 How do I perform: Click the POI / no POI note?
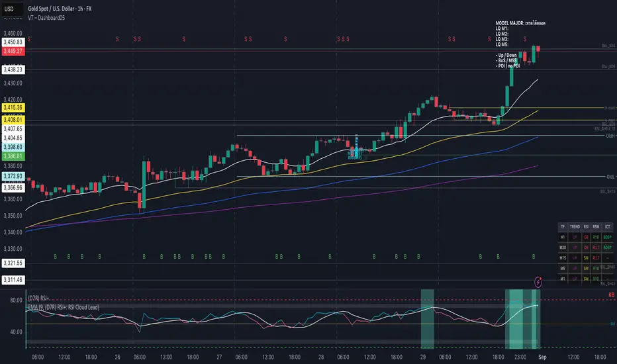tap(508, 66)
